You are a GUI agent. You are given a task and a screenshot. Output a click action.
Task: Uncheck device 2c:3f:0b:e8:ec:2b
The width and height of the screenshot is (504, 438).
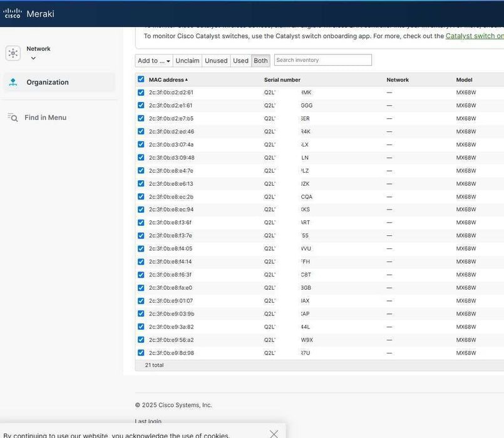141,196
